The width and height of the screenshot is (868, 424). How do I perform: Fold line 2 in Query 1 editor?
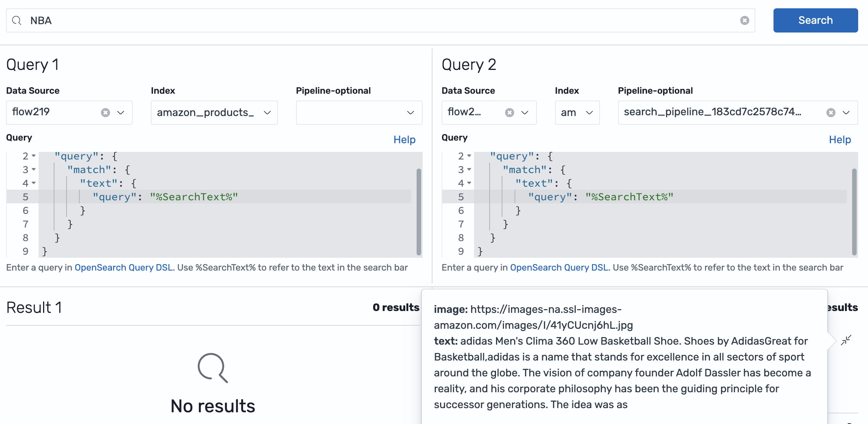tap(34, 156)
